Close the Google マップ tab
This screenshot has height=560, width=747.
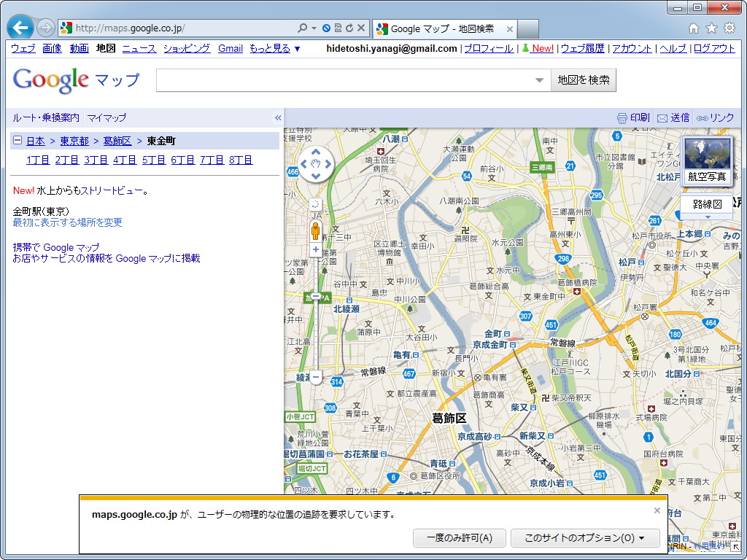tap(509, 29)
